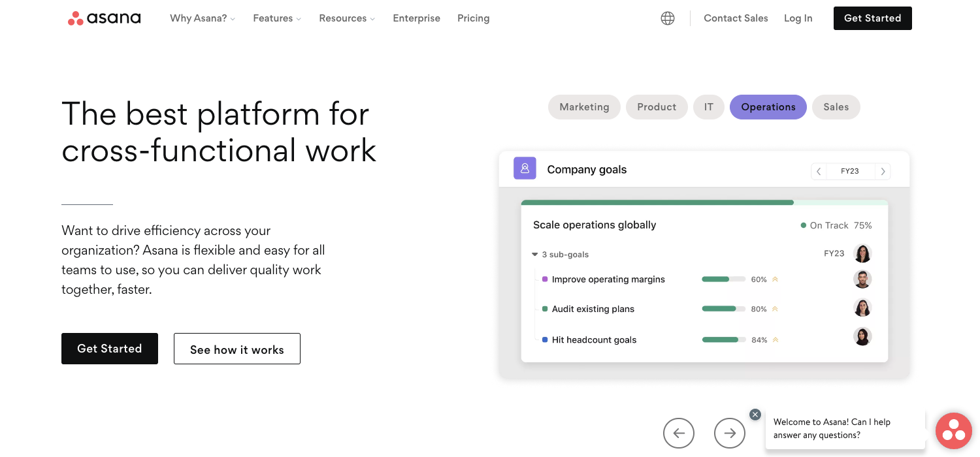This screenshot has width=980, height=457.
Task: Click green bullet of Audit existing plans
Action: (545, 309)
